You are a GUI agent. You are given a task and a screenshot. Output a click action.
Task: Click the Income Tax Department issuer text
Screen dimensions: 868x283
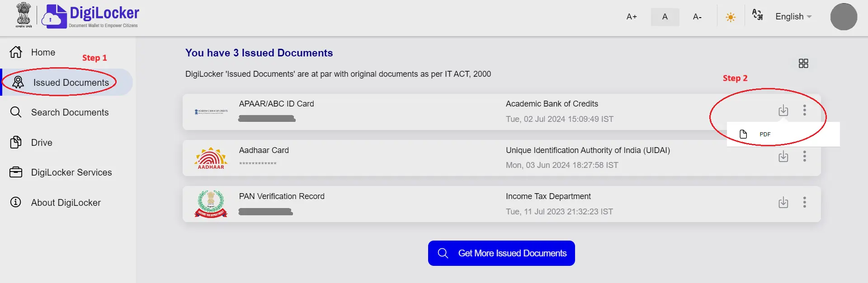[548, 196]
